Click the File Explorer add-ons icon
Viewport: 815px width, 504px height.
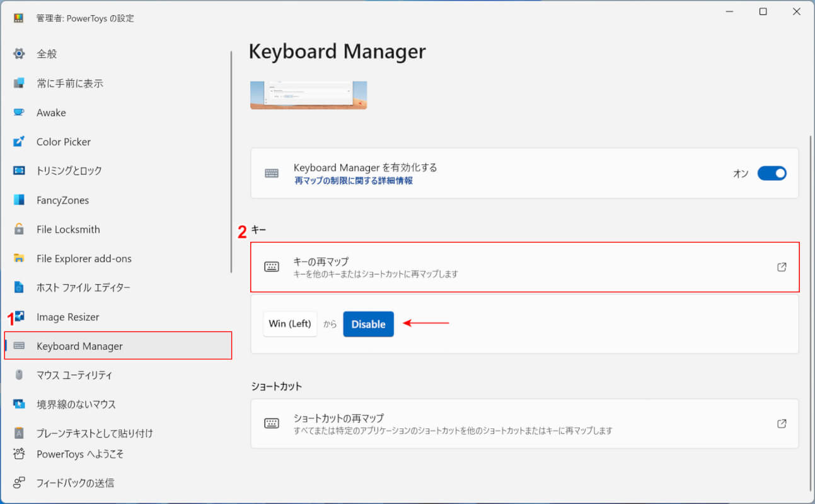coord(19,258)
